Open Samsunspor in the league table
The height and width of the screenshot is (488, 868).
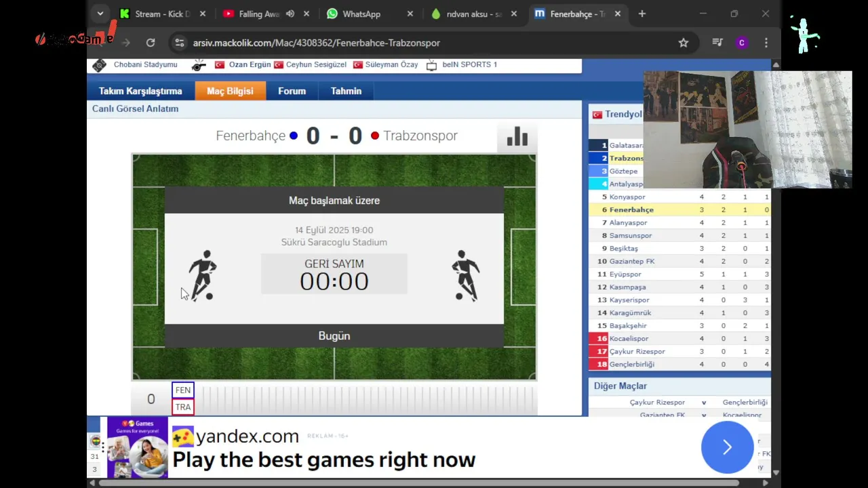point(631,235)
